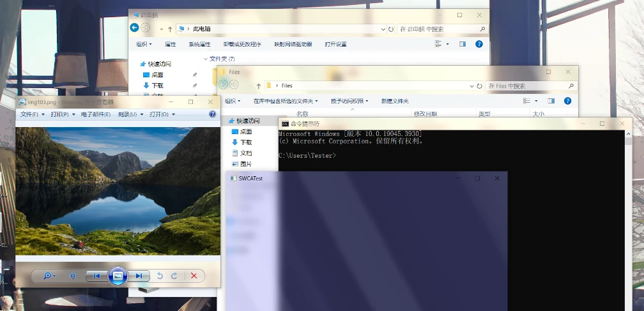Click the actual size button in Photo Viewer
The image size is (644, 311).
click(x=72, y=276)
